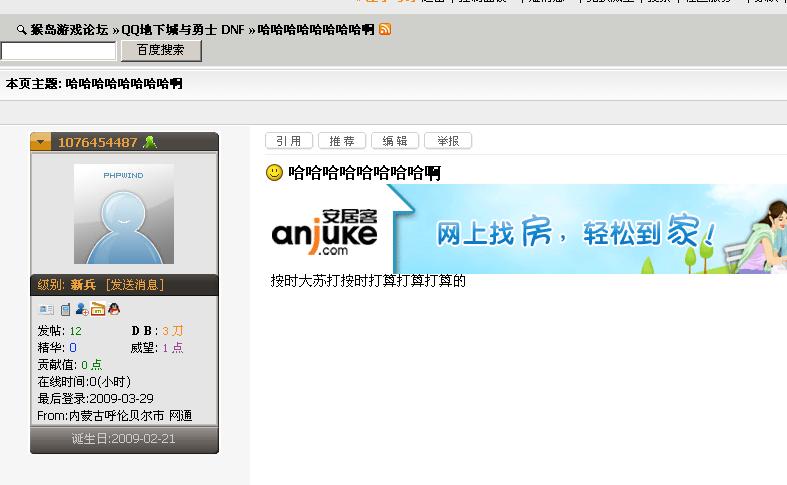787x485 pixels.
Task: Click the PHPWind user avatar image
Action: (x=124, y=213)
